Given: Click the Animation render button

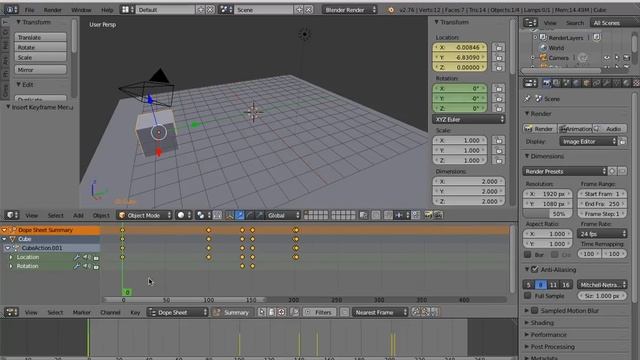Looking at the screenshot, I should click(x=575, y=129).
